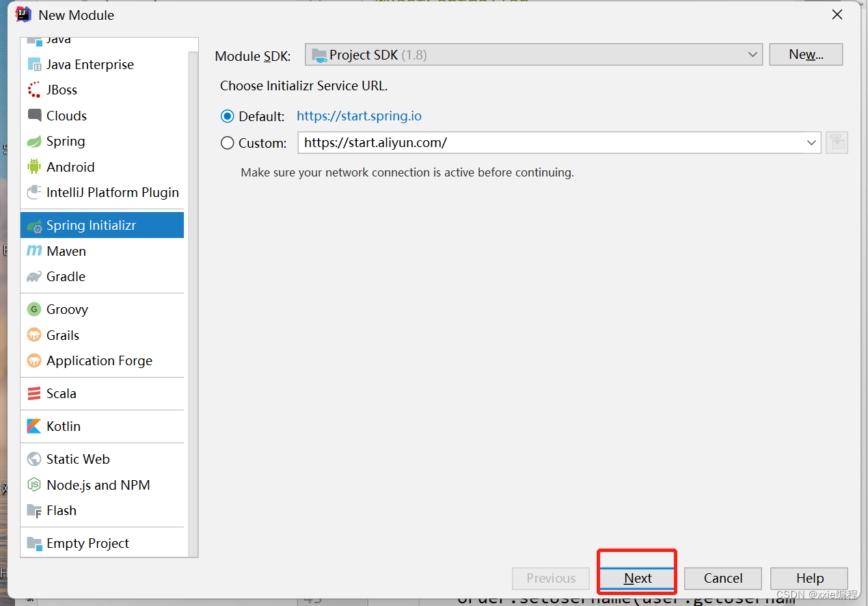Image resolution: width=868 pixels, height=606 pixels.
Task: Open the start.spring.io link
Action: [x=360, y=116]
